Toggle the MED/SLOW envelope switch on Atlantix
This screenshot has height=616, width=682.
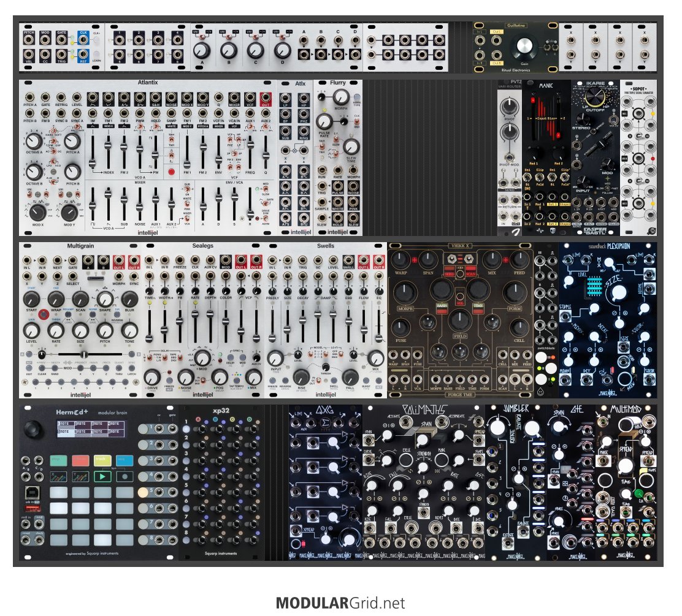coord(265,191)
